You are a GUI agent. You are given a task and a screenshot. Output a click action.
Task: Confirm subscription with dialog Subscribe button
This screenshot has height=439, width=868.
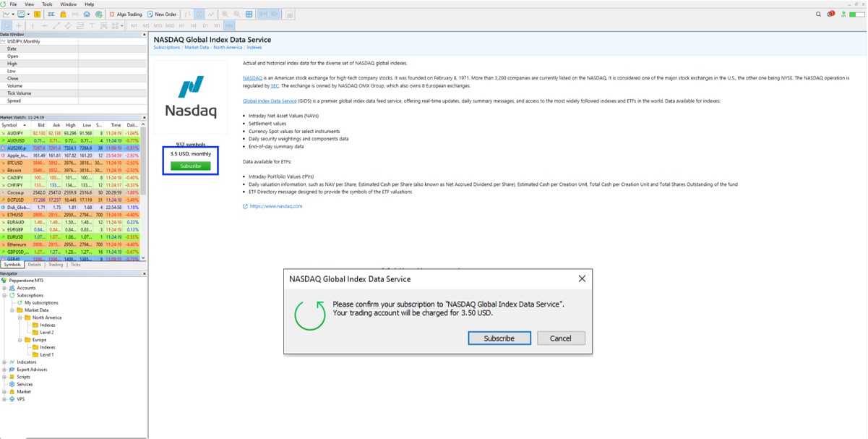[499, 338]
